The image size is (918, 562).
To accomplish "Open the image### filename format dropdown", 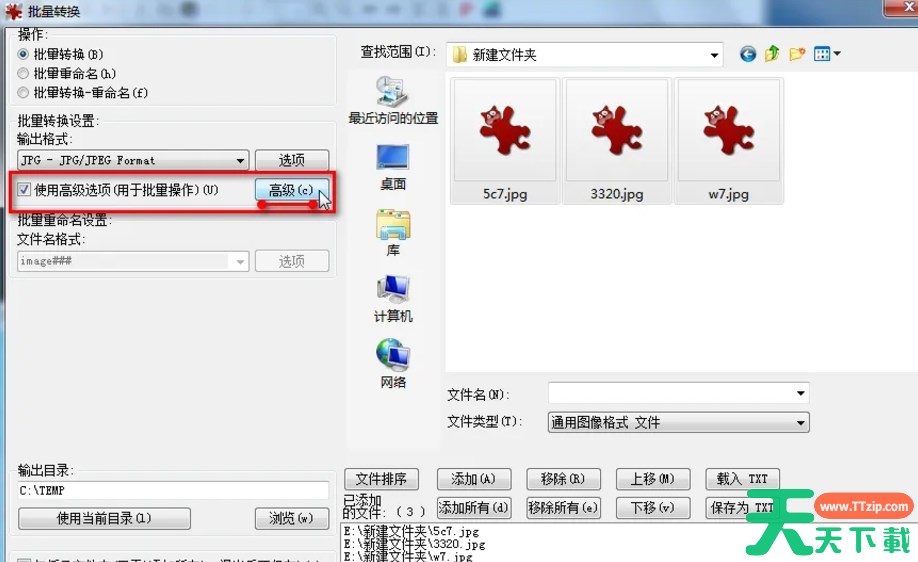I will pyautogui.click(x=133, y=261).
